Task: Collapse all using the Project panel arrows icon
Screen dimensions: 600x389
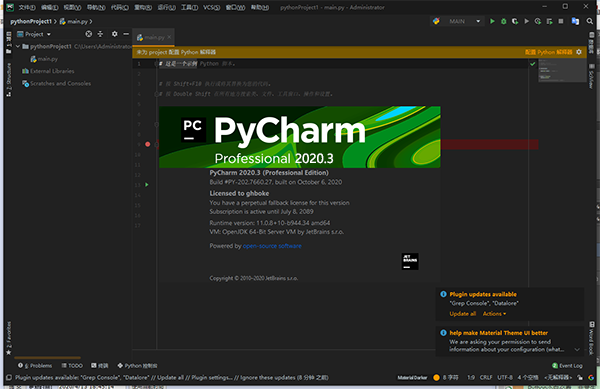Action: pos(100,34)
